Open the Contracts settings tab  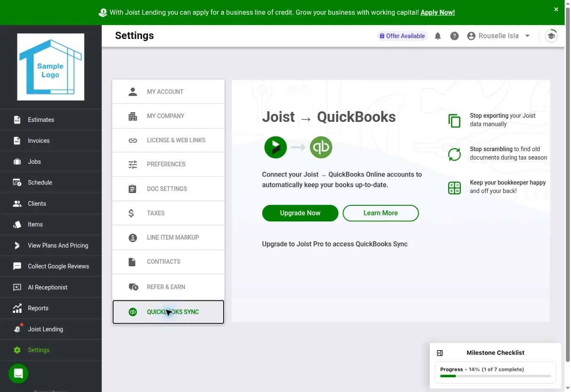[168, 262]
